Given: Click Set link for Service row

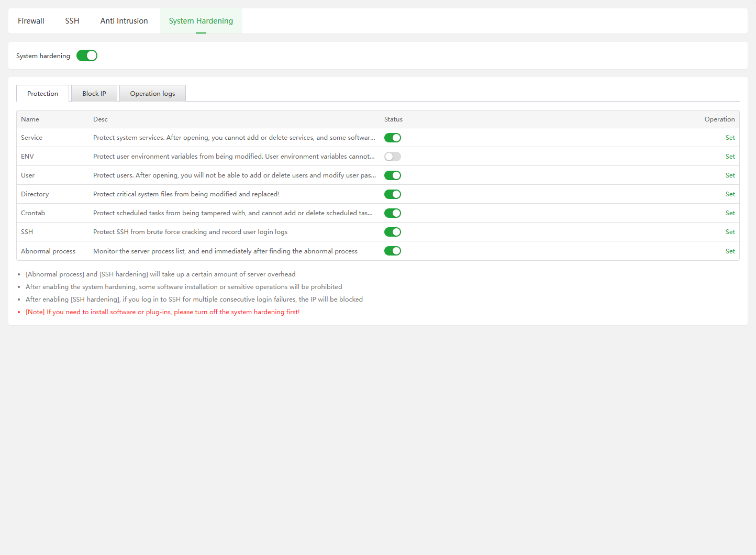Looking at the screenshot, I should click(730, 138).
